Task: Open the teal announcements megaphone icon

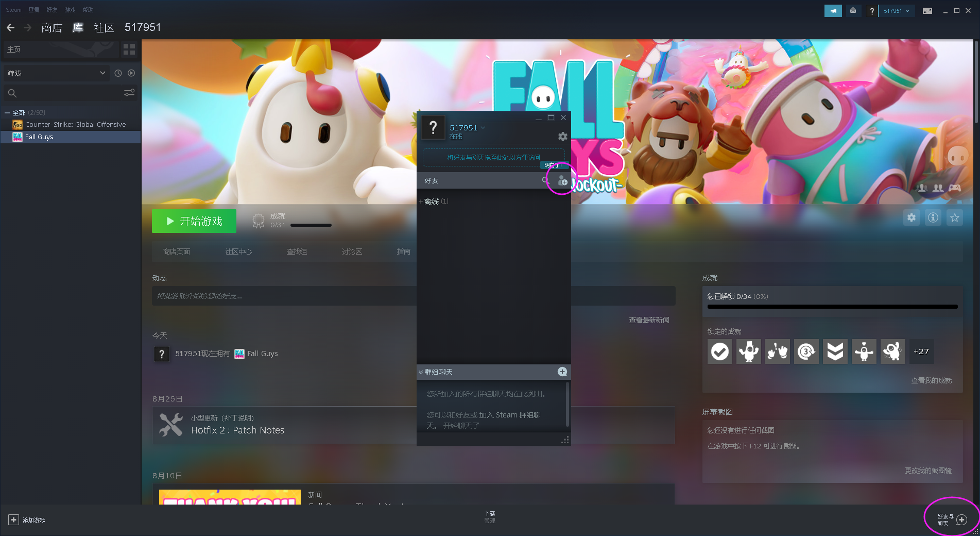Action: coord(833,11)
